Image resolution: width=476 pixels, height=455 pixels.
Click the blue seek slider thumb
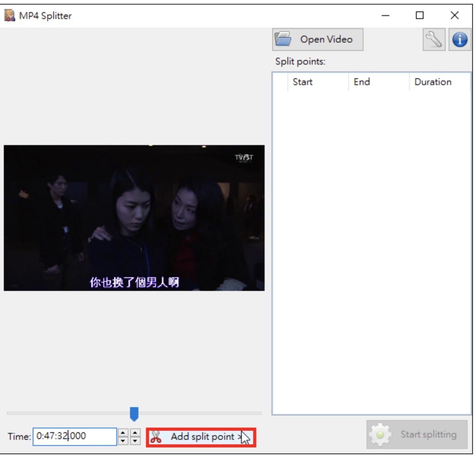(x=134, y=414)
